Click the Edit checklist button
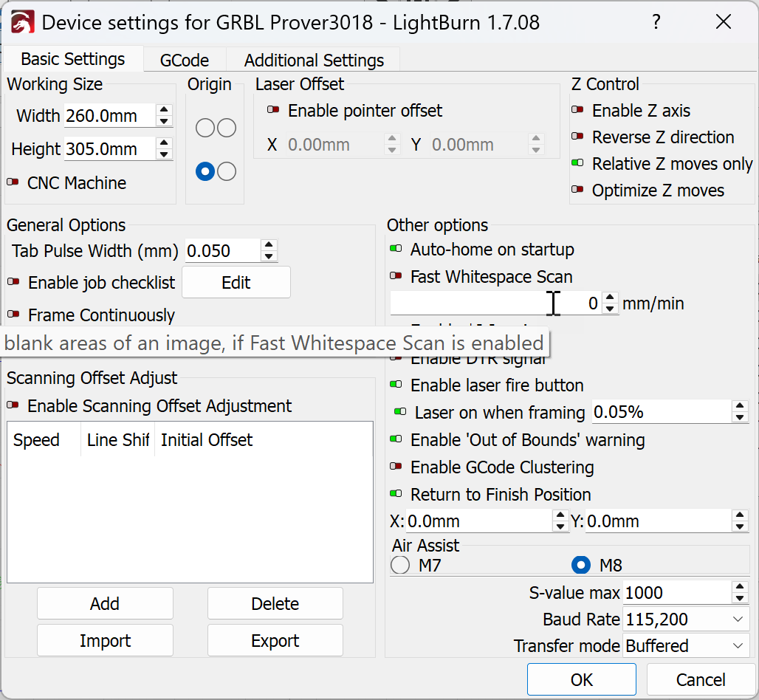 point(236,282)
